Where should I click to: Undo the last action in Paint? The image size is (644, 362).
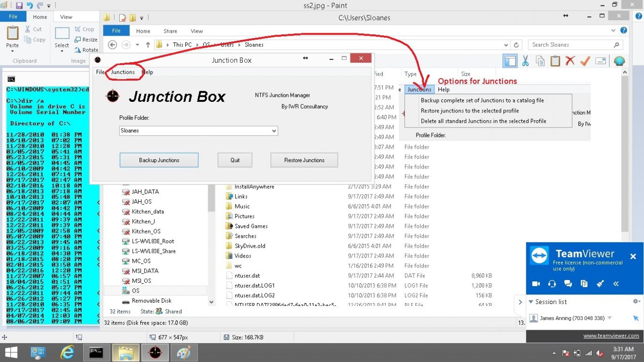30,6
